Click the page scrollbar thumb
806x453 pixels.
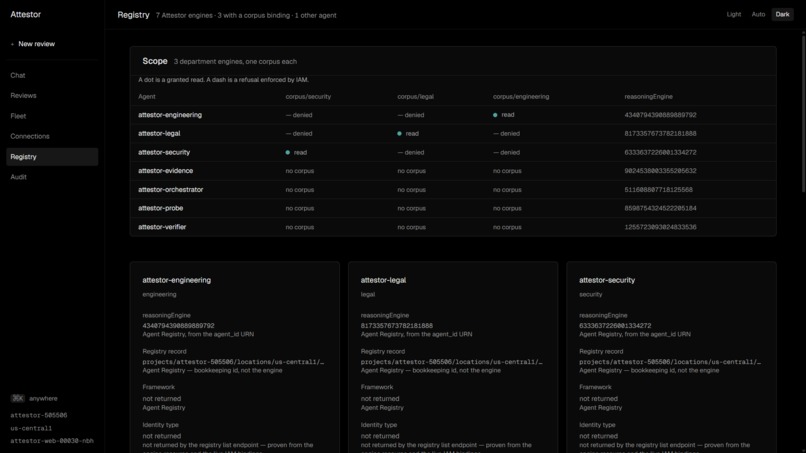tap(803, 113)
